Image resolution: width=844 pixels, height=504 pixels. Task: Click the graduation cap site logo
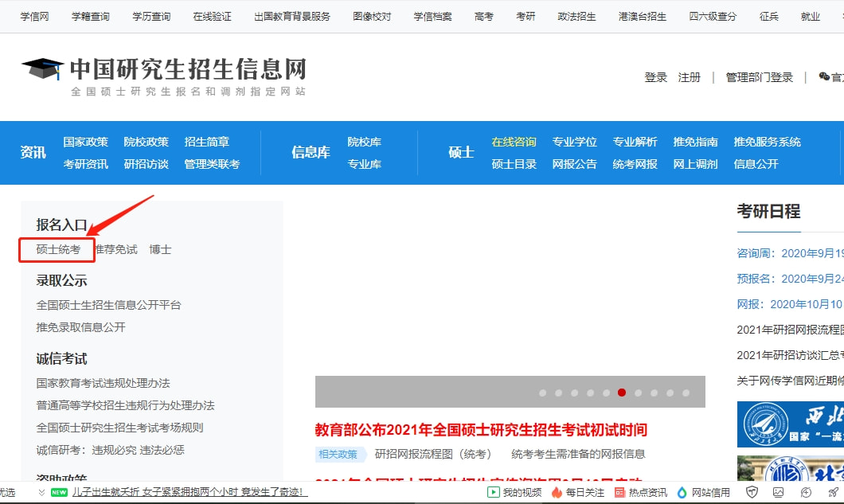pos(42,68)
